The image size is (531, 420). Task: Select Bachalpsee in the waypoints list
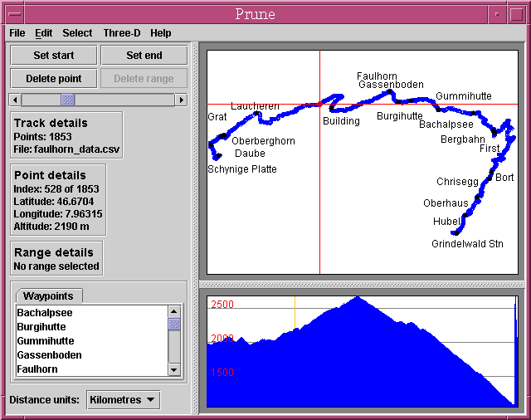[45, 313]
